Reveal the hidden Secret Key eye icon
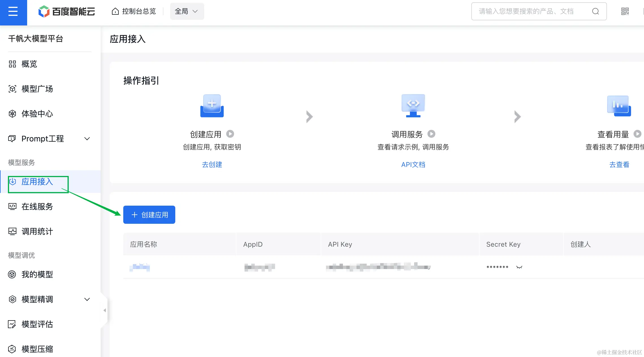 point(519,267)
